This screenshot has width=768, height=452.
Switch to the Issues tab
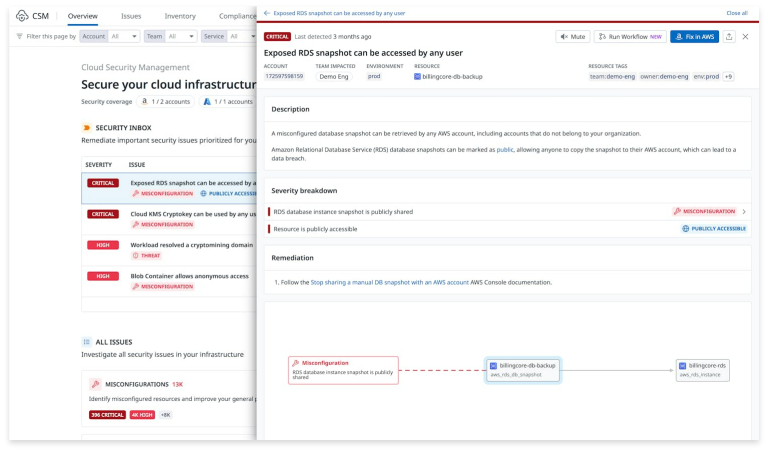(131, 16)
